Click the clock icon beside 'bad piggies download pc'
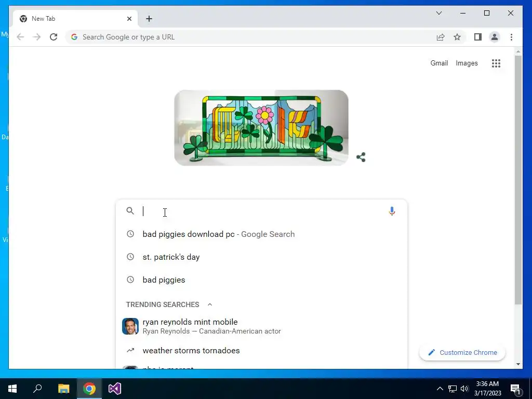 130,234
